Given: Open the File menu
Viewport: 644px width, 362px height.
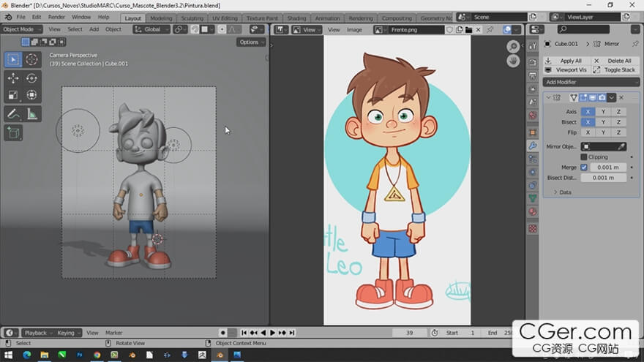Looking at the screenshot, I should (x=20, y=18).
